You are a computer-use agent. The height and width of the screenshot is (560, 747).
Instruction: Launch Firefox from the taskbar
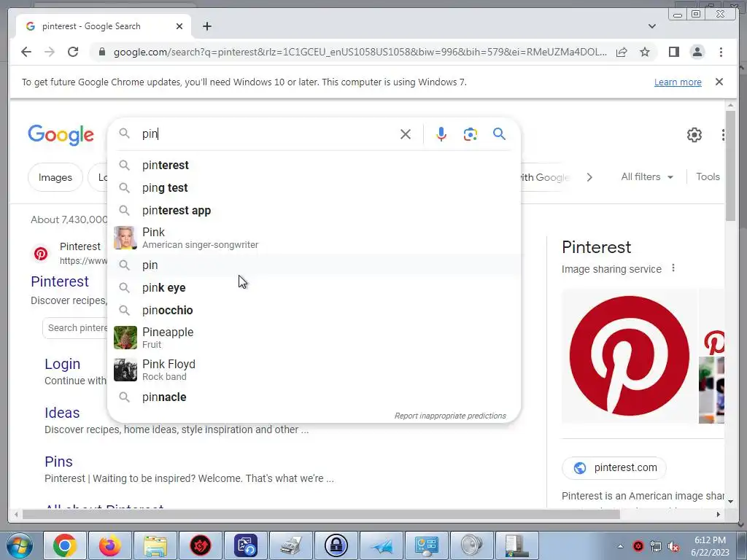(110, 545)
